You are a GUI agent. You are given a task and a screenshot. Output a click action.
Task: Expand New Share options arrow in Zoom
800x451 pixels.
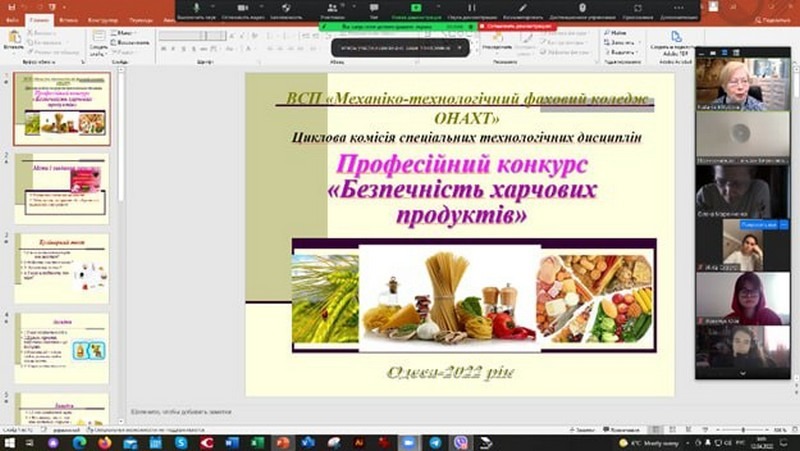pyautogui.click(x=438, y=6)
